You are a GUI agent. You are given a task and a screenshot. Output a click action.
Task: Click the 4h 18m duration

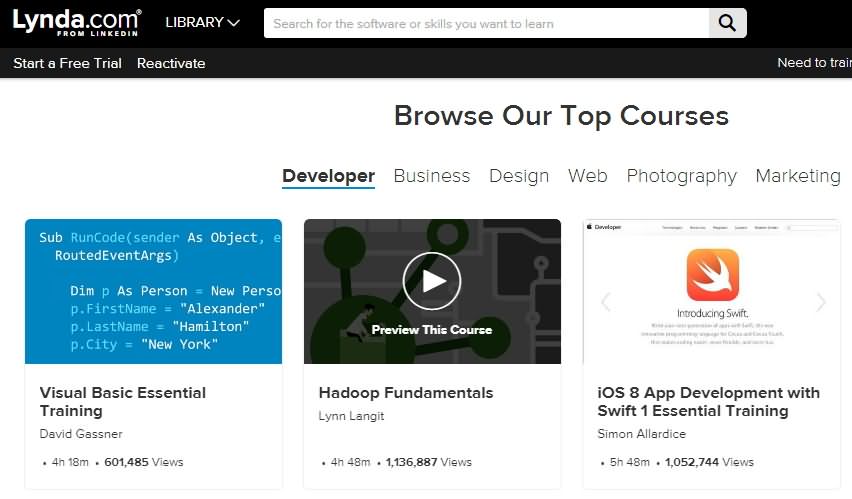70,462
